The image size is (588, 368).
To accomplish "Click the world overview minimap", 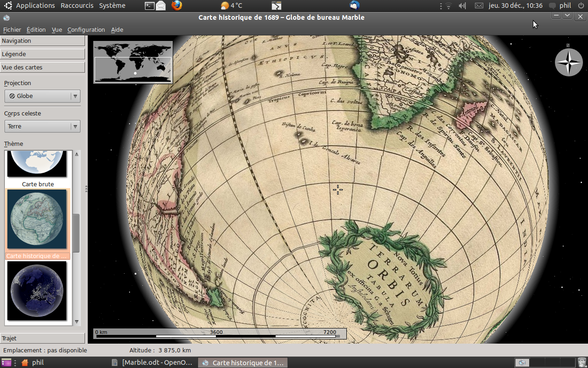I will [133, 62].
